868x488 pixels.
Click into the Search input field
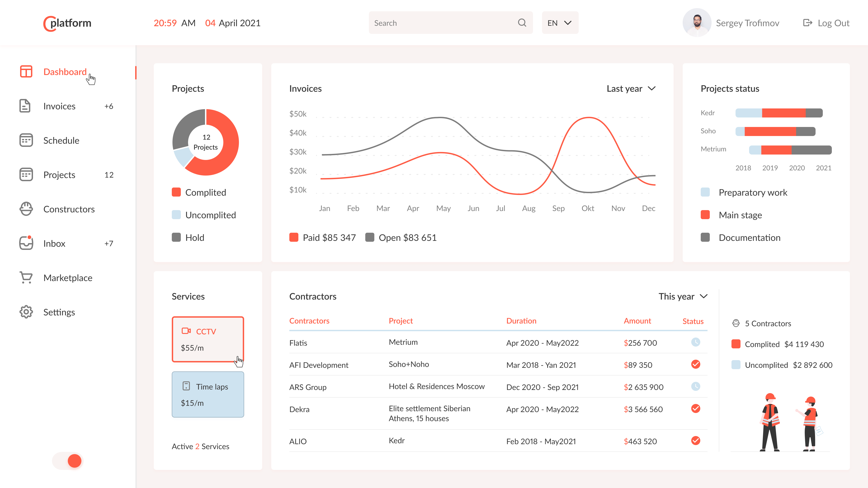441,23
